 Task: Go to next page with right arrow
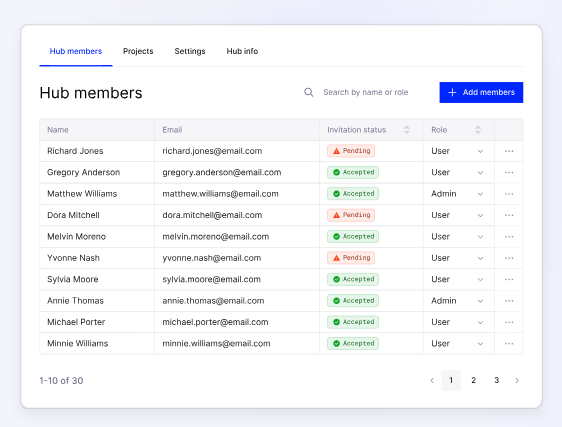pos(517,380)
